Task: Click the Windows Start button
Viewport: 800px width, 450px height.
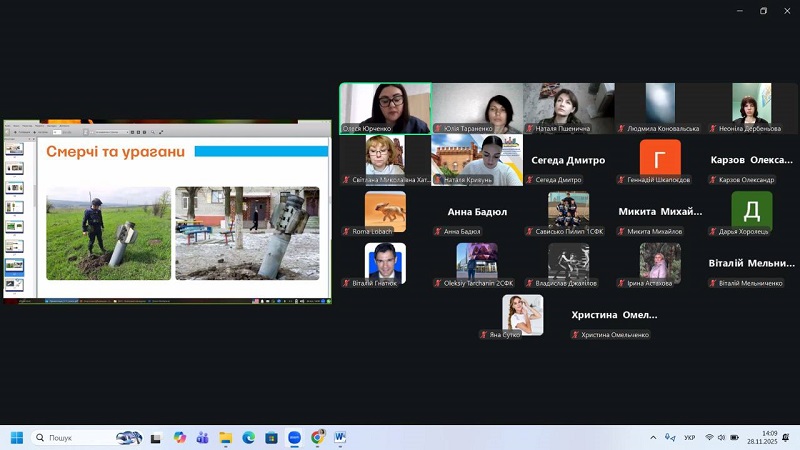Action: pos(16,438)
